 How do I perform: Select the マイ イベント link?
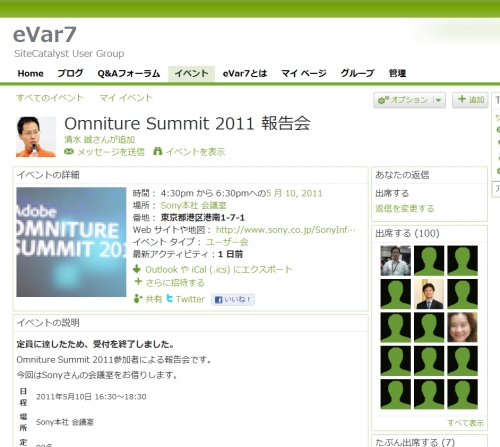coord(126,98)
